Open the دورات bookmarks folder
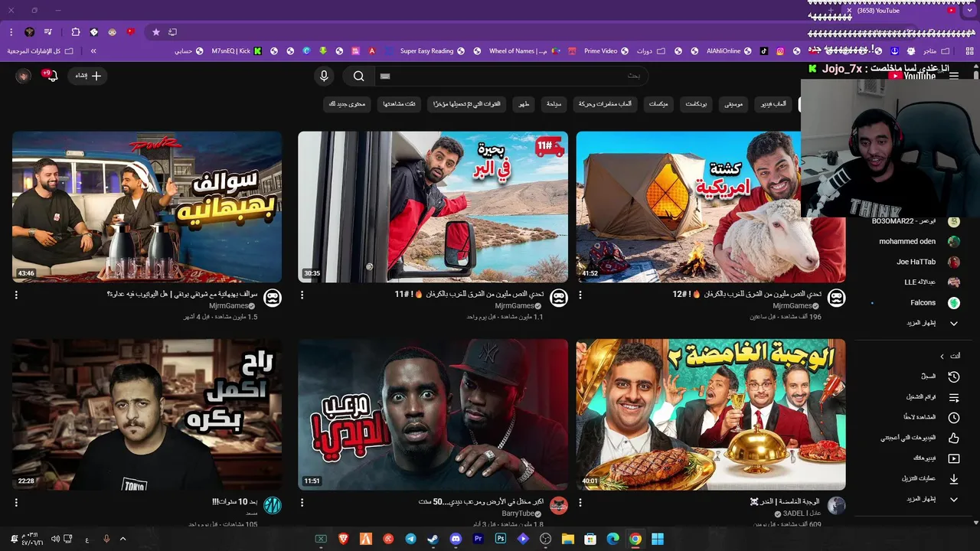Screen dimensions: 980x551 pyautogui.click(x=649, y=51)
